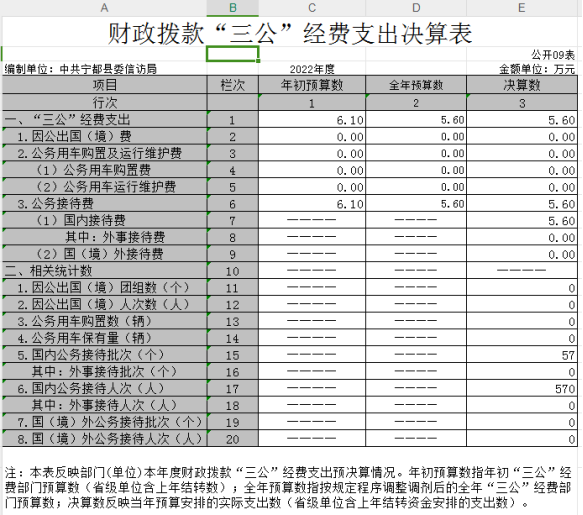Select column C header

(312, 8)
